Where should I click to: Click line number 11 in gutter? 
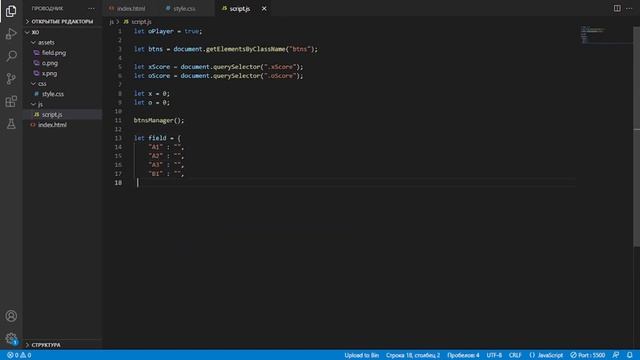[x=118, y=120]
